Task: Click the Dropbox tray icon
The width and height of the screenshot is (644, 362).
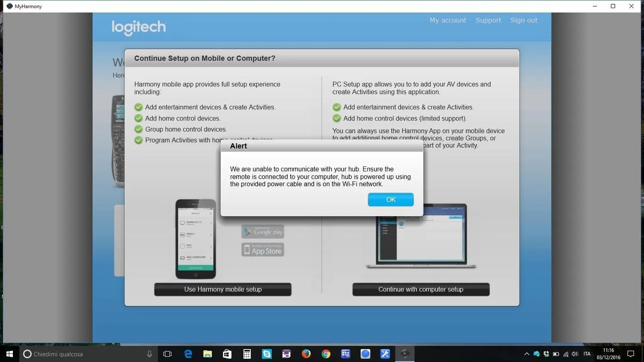Action: (546, 354)
